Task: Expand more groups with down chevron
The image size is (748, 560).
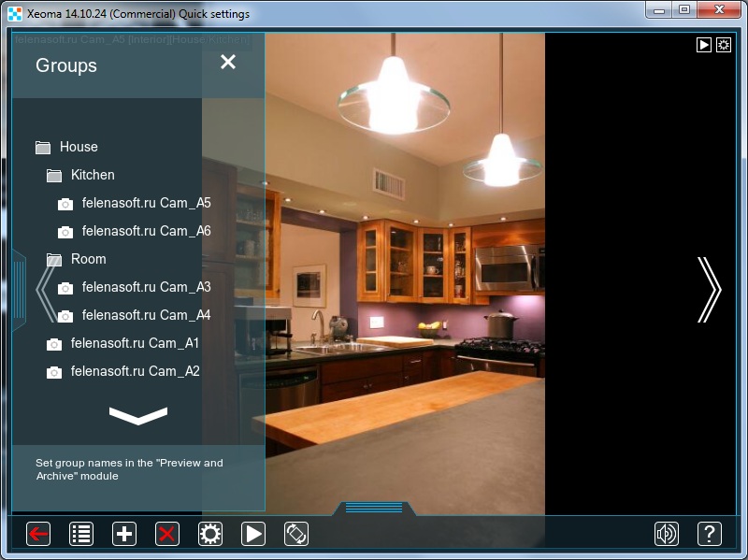Action: tap(138, 415)
